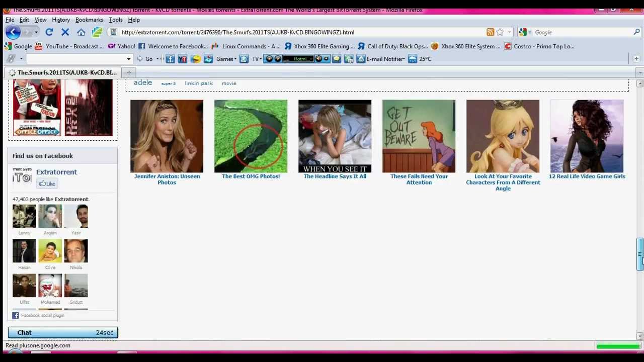Click the green edit page icon beside Home

97,32
